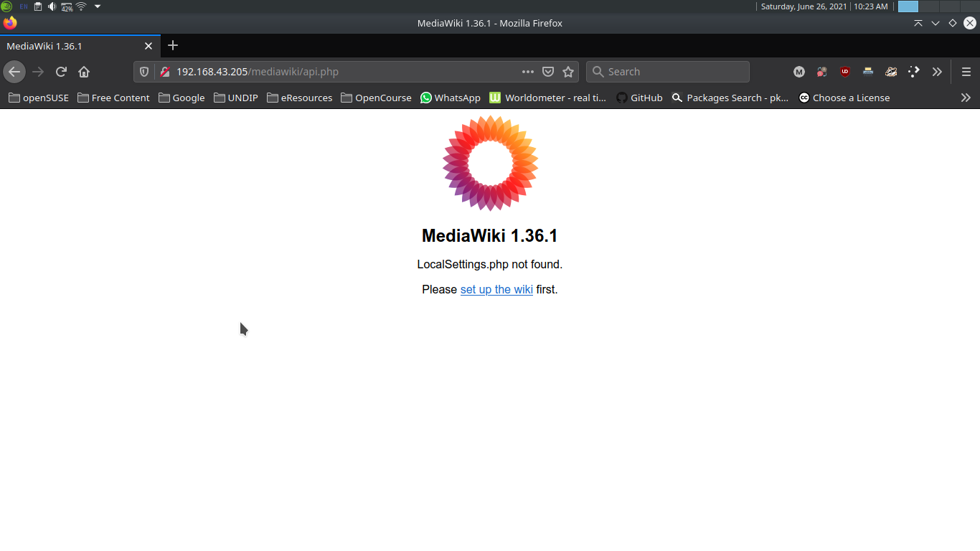The image size is (980, 551).
Task: Expand the hidden system tray arrow
Action: point(98,6)
